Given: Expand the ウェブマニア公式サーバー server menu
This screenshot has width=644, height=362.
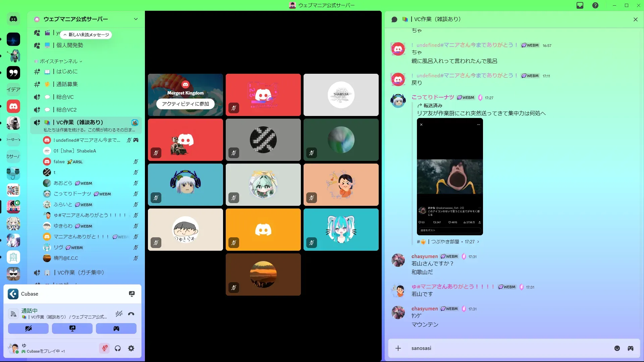Looking at the screenshot, I should tap(136, 19).
